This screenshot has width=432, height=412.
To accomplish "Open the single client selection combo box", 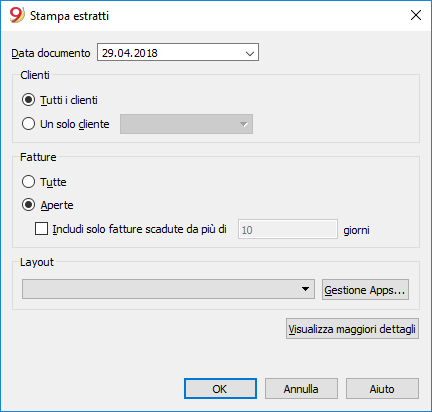I will (x=186, y=124).
